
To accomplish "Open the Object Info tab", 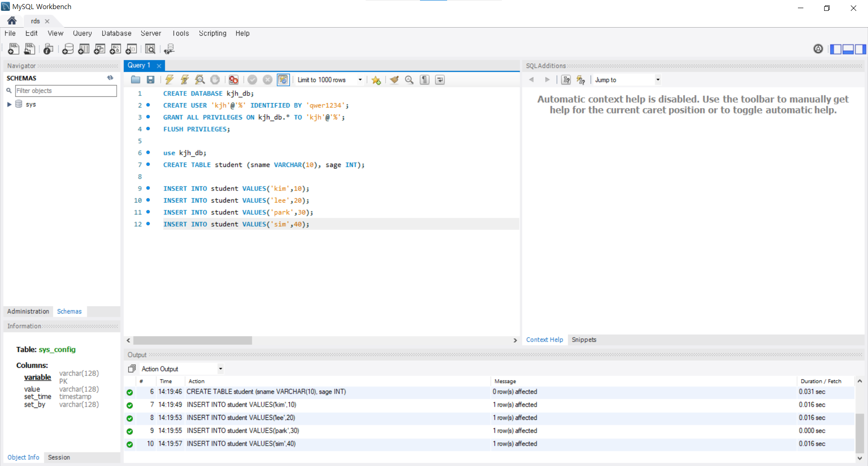I will (x=24, y=457).
